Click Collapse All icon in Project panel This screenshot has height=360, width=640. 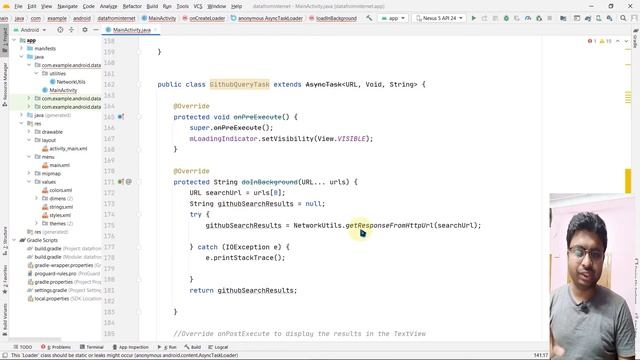click(71, 30)
